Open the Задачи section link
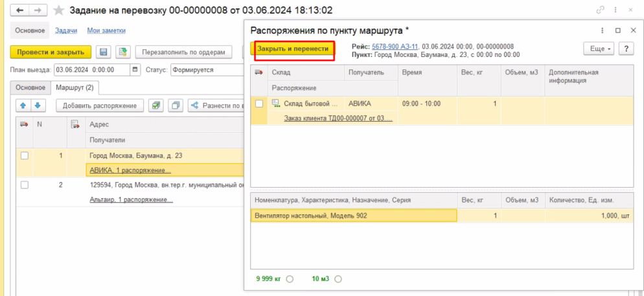Screen dimensions: 644x296 pyautogui.click(x=66, y=30)
